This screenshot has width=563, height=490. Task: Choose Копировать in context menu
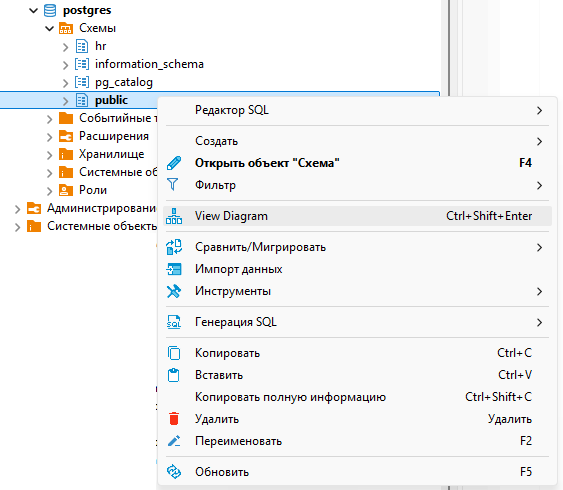(357, 353)
